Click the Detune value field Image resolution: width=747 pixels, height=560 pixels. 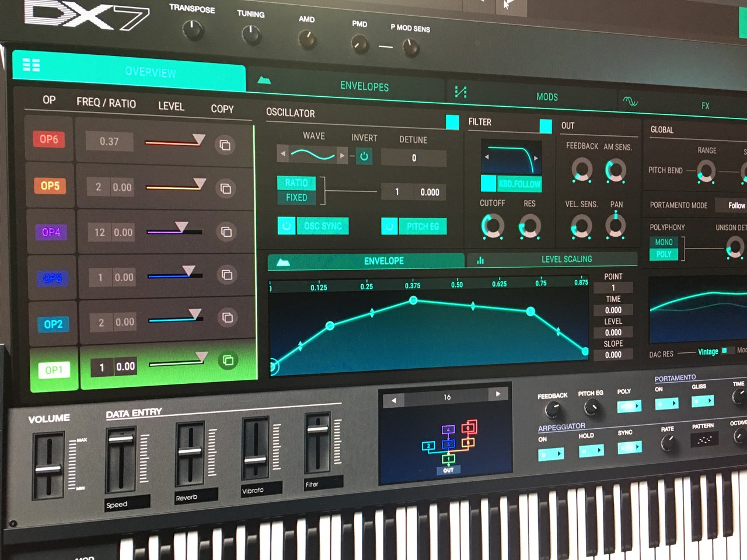(x=414, y=157)
